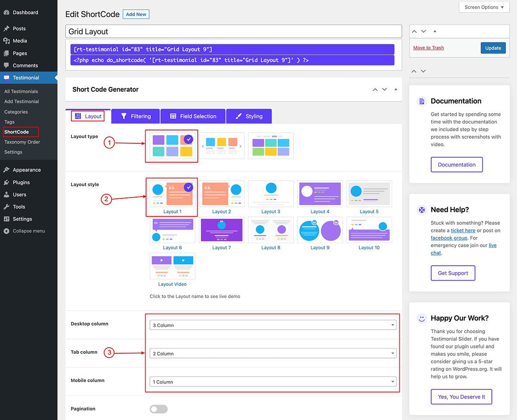Click the smiley icon beside Happy Our Work
The width and height of the screenshot is (517, 420).
(x=421, y=318)
